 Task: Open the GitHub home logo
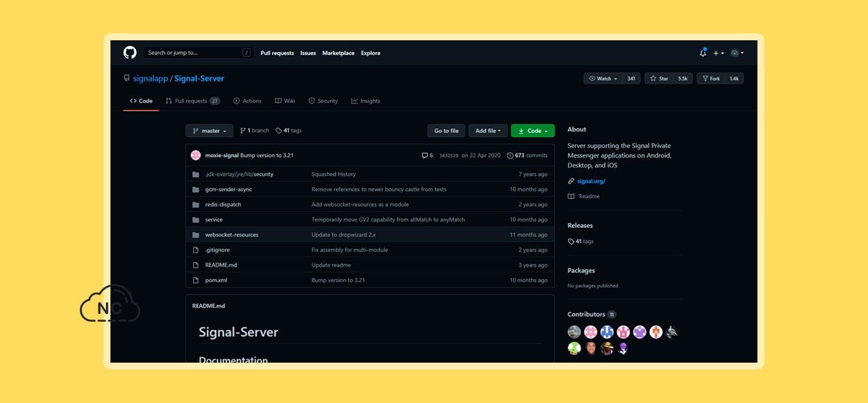point(130,53)
